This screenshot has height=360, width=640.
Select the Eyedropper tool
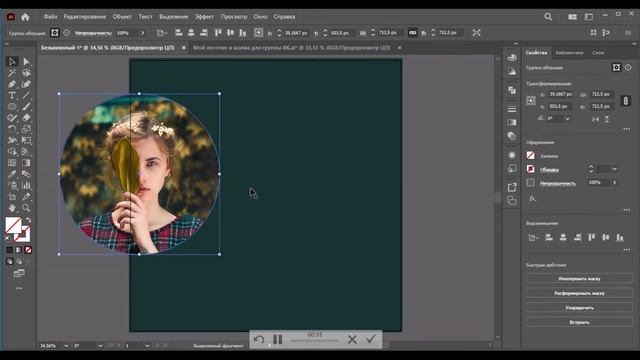pyautogui.click(x=12, y=174)
